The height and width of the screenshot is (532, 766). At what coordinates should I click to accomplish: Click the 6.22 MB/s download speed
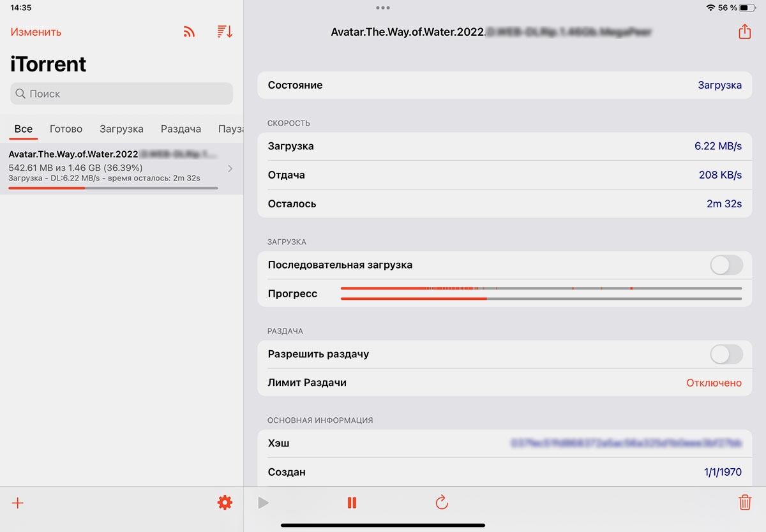(718, 146)
